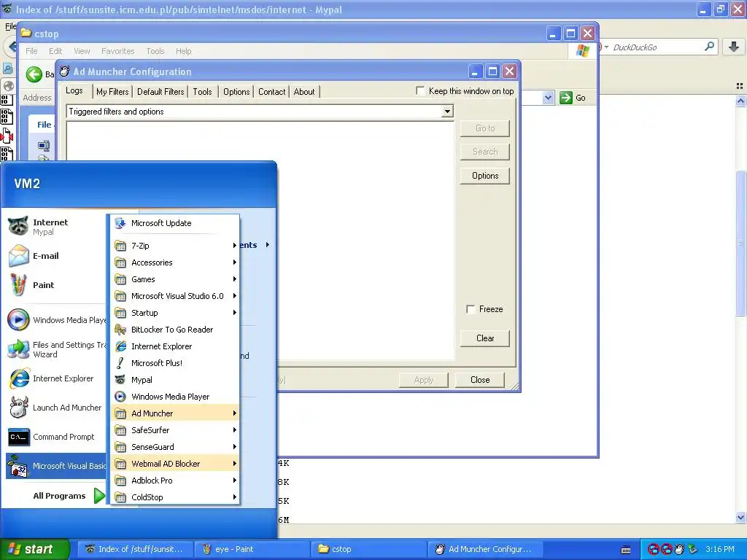Click the Close button in Ad Muncher

(x=480, y=379)
